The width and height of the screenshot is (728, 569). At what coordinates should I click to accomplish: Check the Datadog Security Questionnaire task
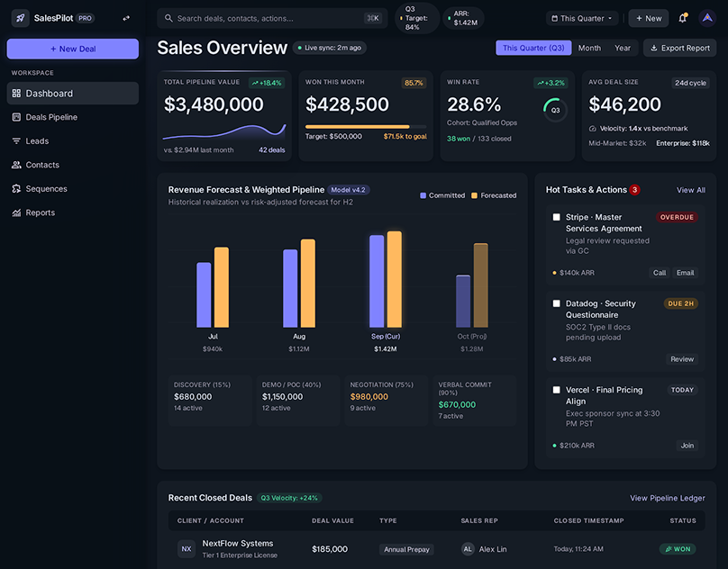click(x=556, y=303)
